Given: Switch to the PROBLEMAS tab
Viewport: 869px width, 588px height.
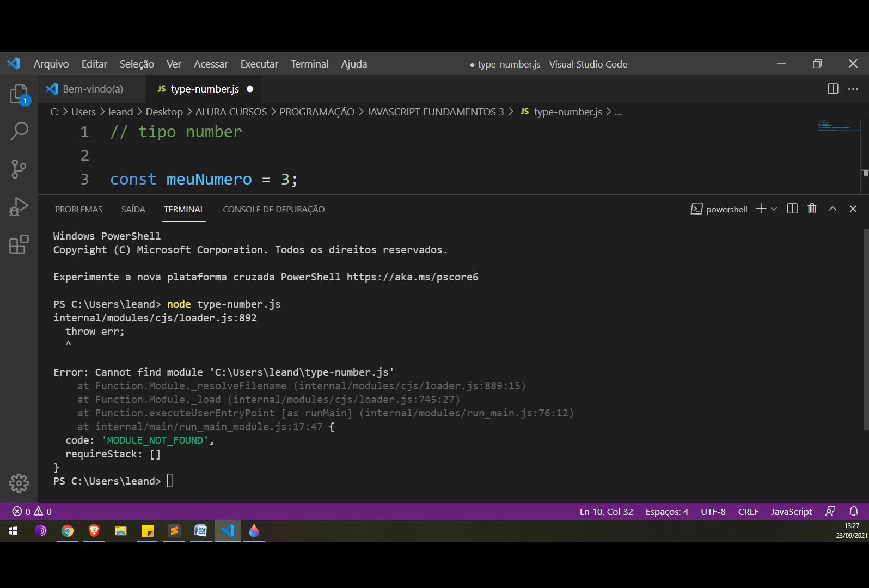Looking at the screenshot, I should click(78, 209).
